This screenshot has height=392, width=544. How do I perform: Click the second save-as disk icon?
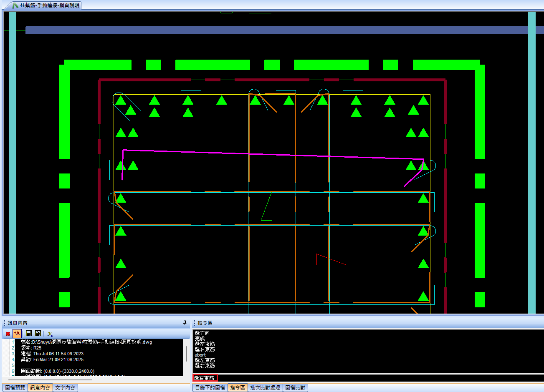38,334
